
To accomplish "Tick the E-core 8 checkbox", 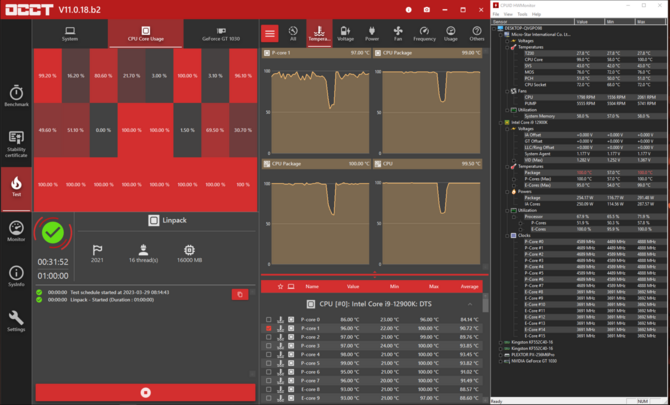I will tap(268, 389).
